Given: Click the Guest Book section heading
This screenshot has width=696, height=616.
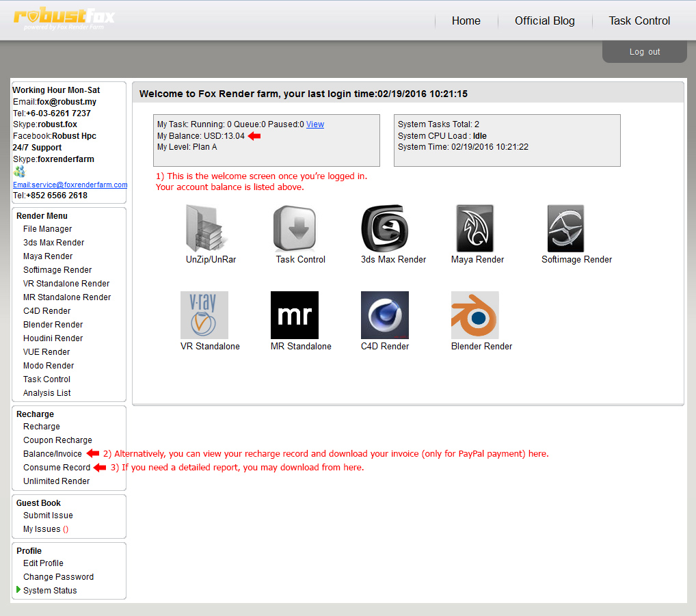Looking at the screenshot, I should pos(38,503).
